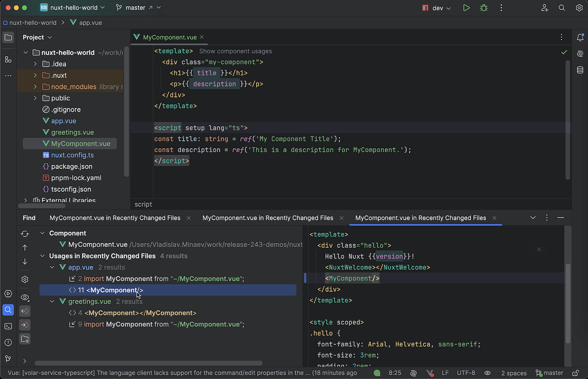Rerun the find usages search

(x=25, y=234)
